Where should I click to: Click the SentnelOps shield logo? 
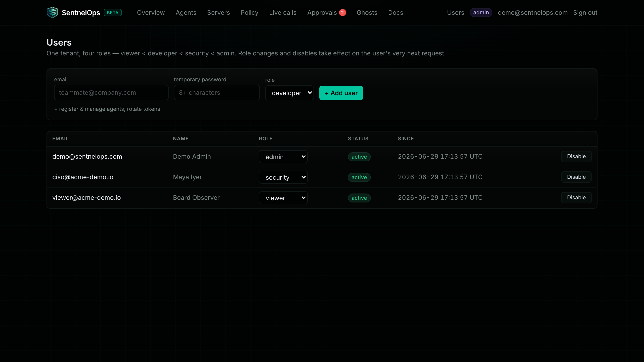[x=52, y=13]
